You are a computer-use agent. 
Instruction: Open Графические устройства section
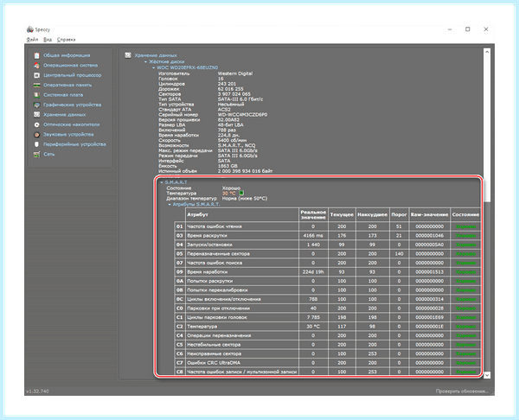(72, 105)
